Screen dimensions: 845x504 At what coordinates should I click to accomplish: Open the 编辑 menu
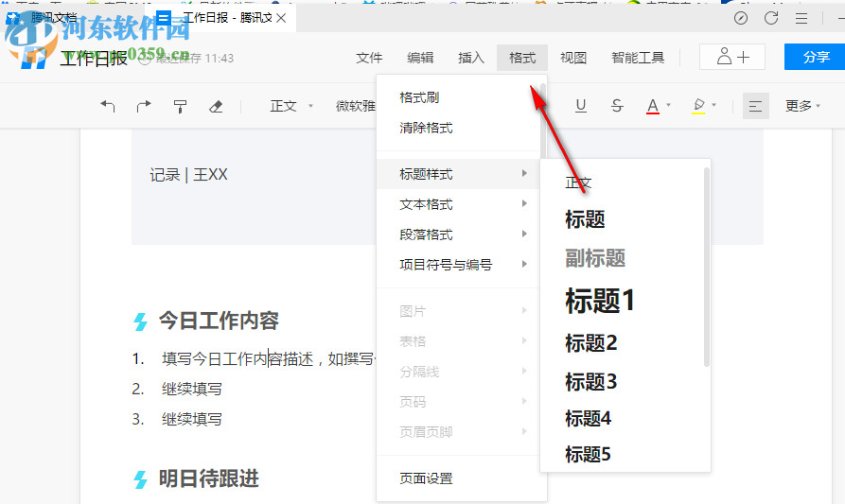[420, 58]
